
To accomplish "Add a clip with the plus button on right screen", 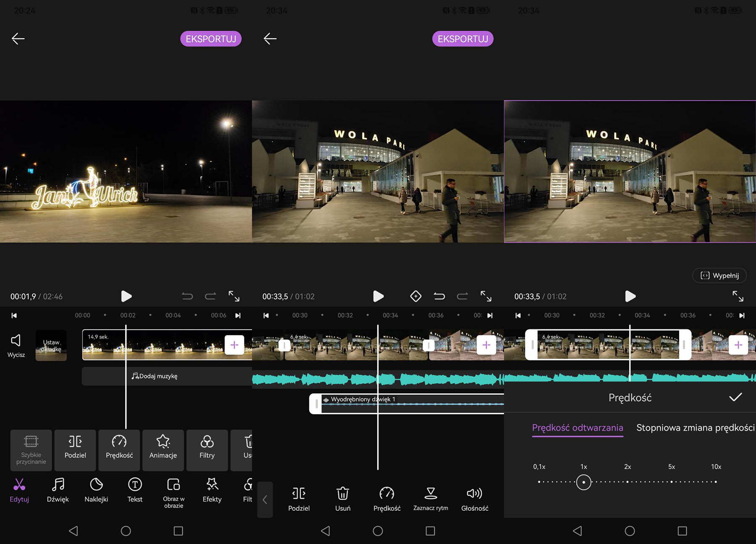I will tap(738, 345).
